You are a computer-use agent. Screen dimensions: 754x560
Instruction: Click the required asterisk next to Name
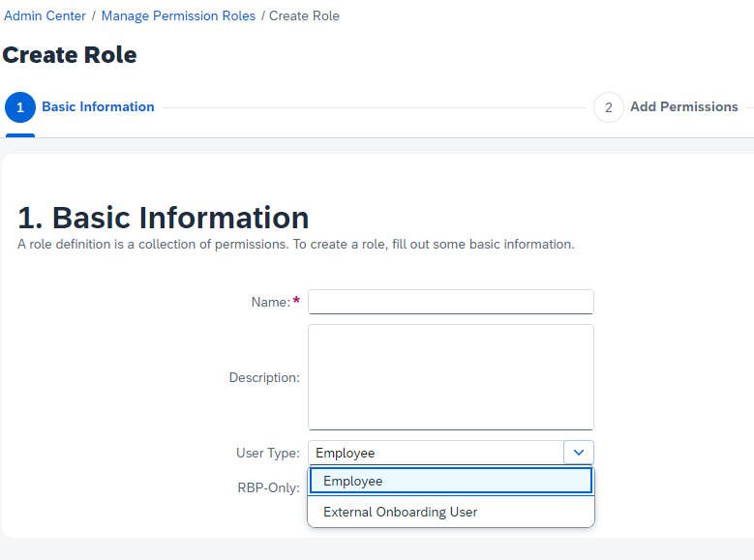[x=296, y=301]
